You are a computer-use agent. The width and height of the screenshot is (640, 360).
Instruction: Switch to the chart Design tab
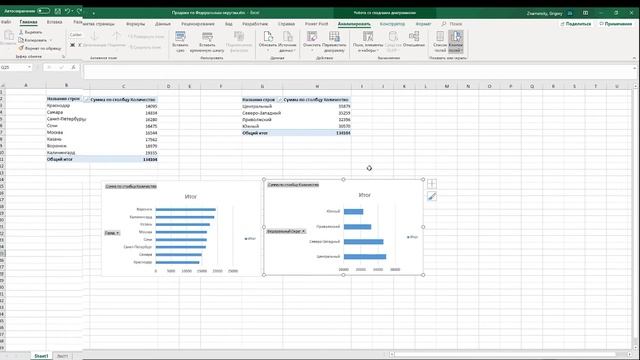point(392,24)
